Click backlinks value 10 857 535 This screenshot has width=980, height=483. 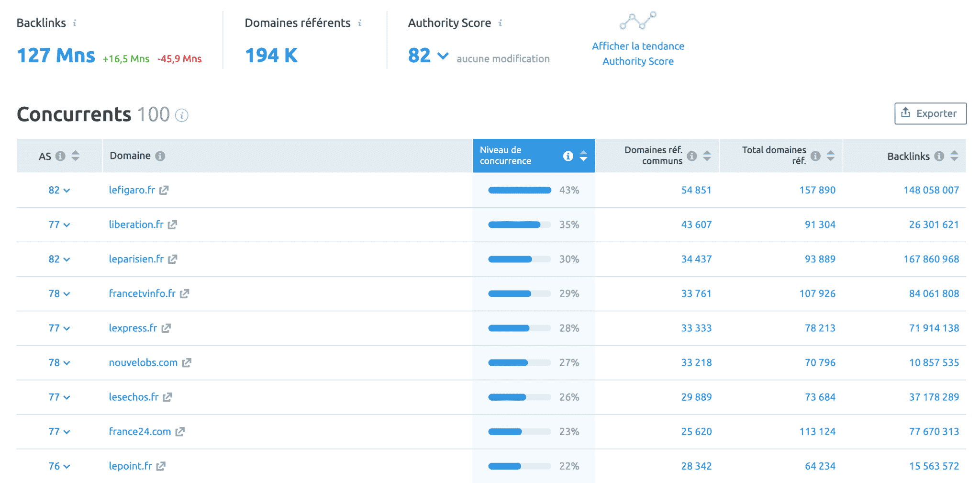934,362
